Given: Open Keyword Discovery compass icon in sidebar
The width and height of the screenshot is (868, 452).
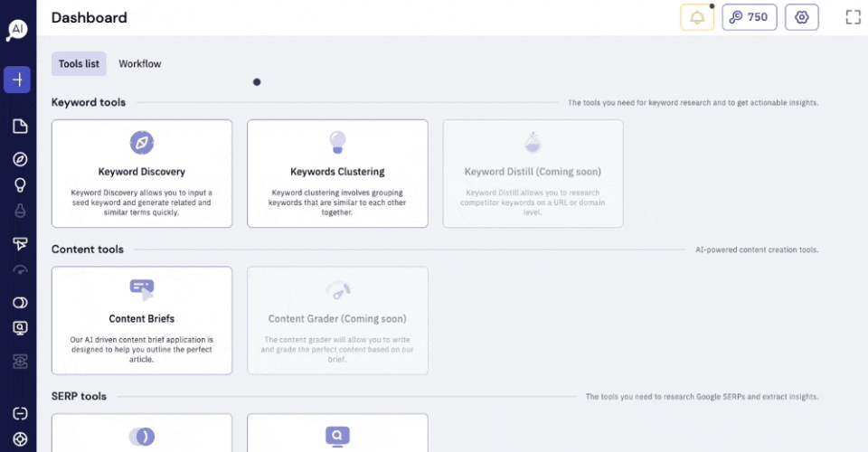Looking at the screenshot, I should (20, 159).
